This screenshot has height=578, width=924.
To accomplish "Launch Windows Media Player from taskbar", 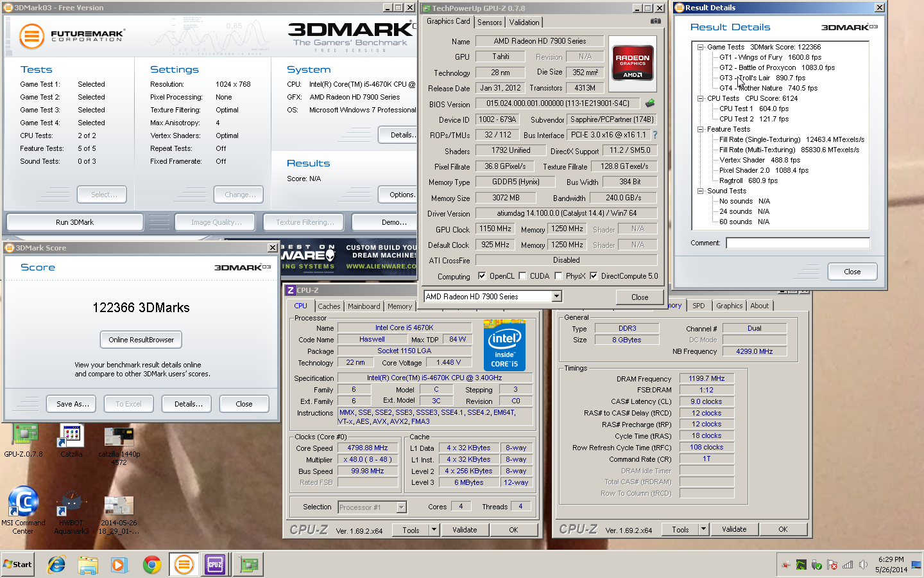I will tap(119, 565).
